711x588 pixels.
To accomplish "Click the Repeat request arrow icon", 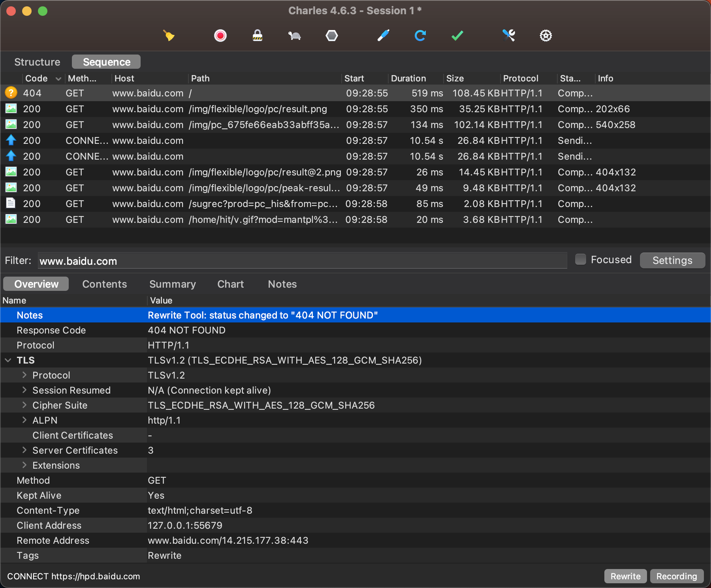I will click(420, 36).
